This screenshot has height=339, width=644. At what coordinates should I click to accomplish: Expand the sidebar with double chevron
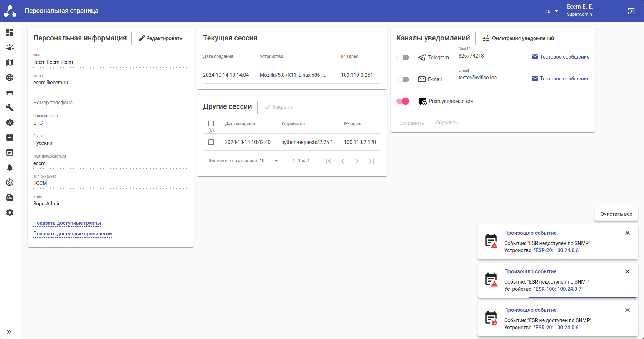click(9, 332)
